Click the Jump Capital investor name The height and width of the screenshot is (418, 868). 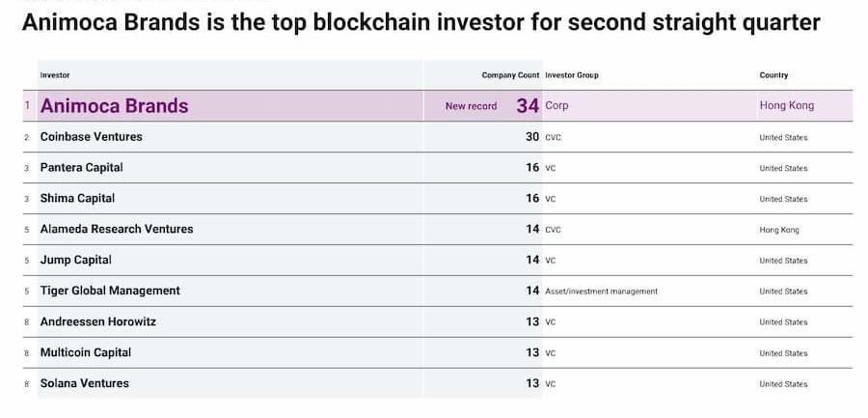[x=75, y=261]
